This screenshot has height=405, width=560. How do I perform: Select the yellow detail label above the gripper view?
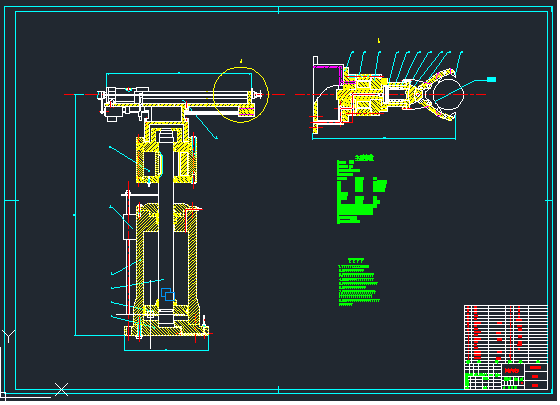pyautogui.click(x=379, y=41)
